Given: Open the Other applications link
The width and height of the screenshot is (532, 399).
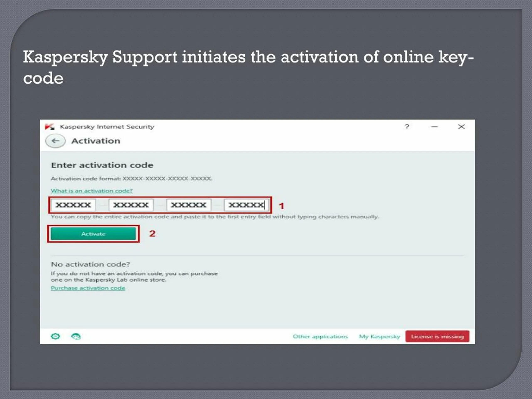Looking at the screenshot, I should click(320, 336).
